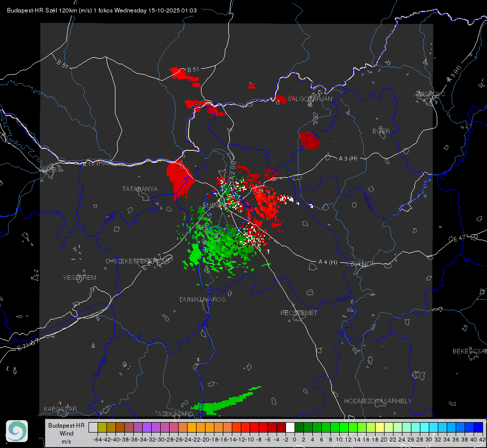Click the blue Pest county label
The height and width of the screenshot is (448, 487).
click(x=343, y=299)
